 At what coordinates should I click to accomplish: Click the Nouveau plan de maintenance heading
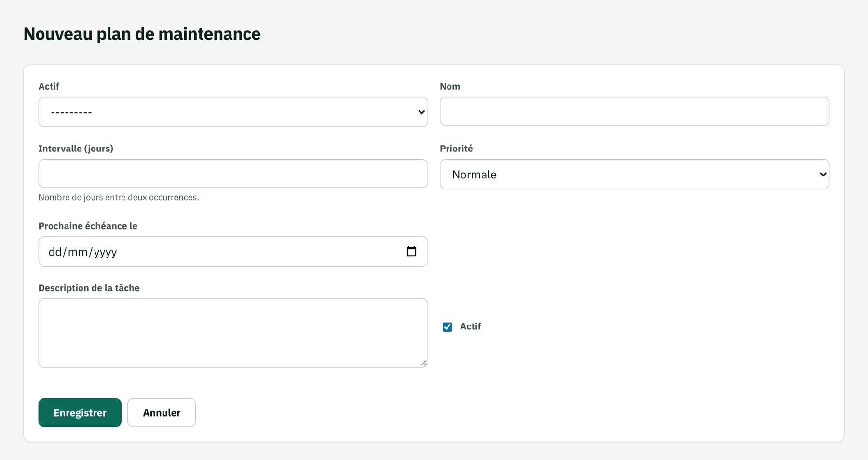click(x=142, y=34)
